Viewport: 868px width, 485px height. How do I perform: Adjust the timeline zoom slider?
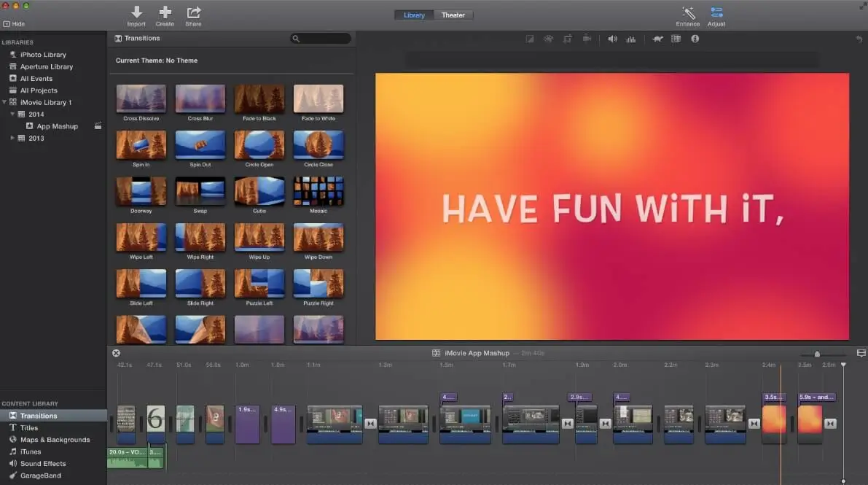pyautogui.click(x=816, y=352)
